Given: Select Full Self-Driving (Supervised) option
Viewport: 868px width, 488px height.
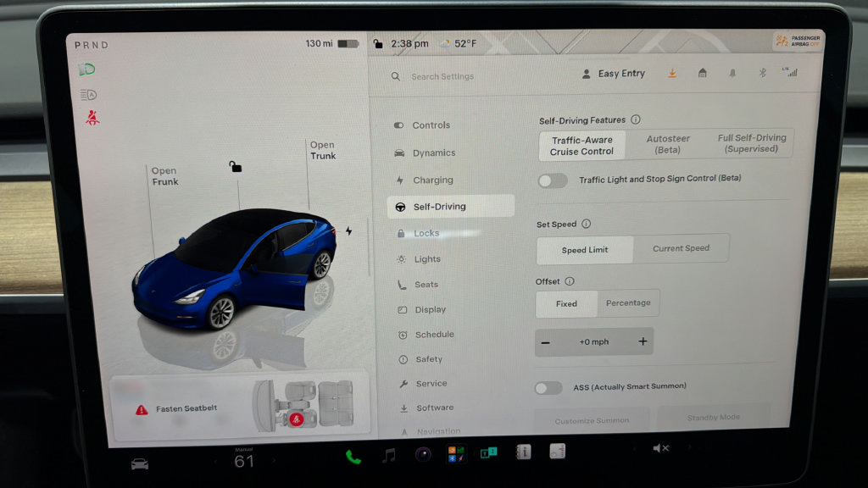Looking at the screenshot, I should [x=751, y=143].
